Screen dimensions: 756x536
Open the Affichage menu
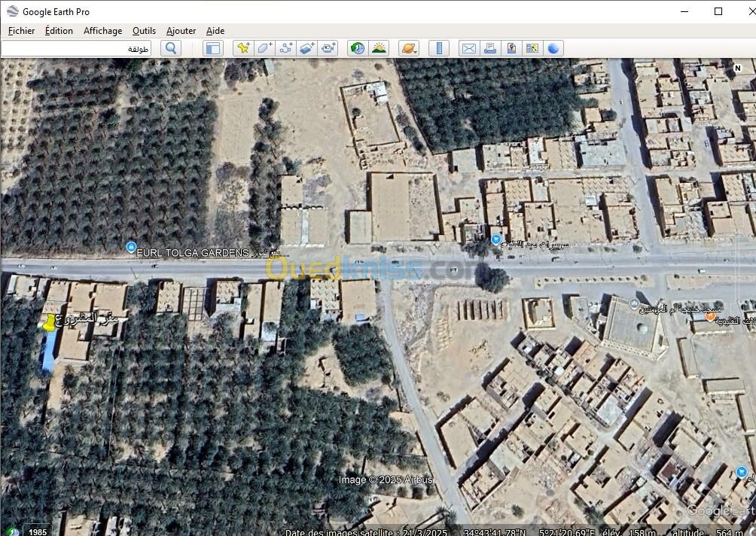pyautogui.click(x=102, y=31)
